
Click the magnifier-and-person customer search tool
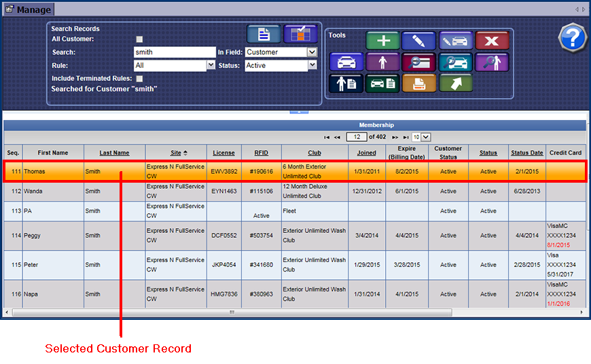pyautogui.click(x=492, y=62)
